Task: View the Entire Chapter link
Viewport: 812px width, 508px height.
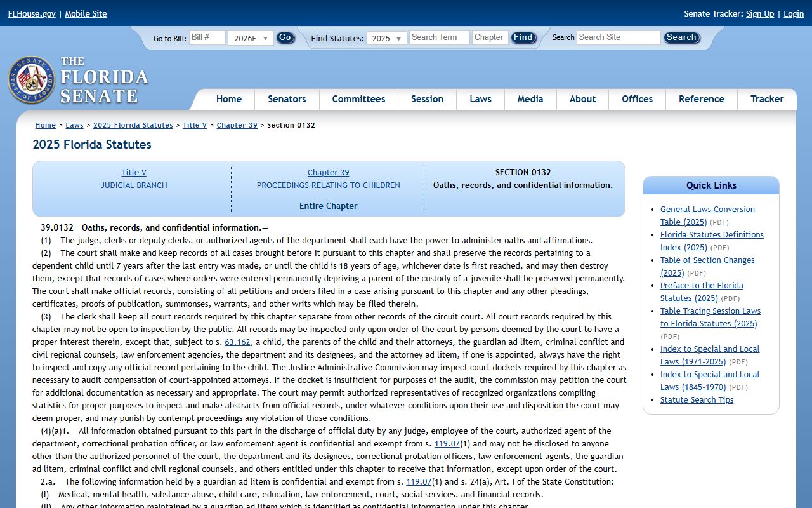Action: 328,206
